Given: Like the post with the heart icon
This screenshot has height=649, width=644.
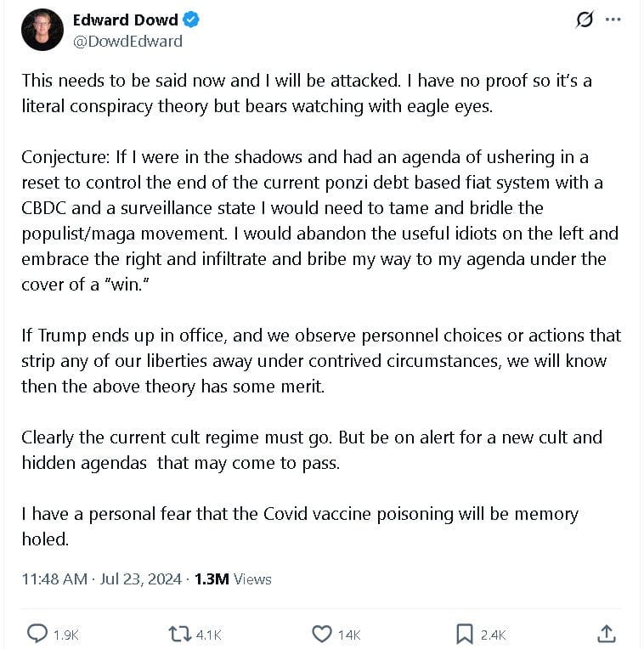Looking at the screenshot, I should 322,634.
